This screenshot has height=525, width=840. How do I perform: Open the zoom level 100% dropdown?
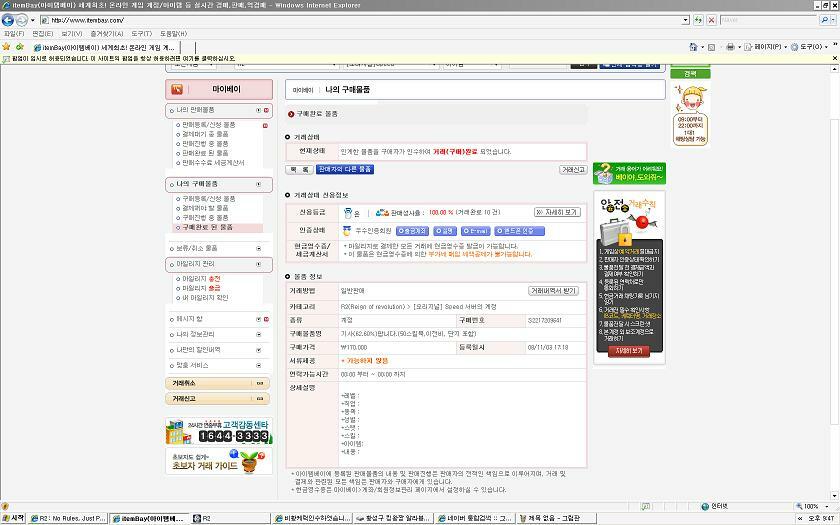(826, 506)
